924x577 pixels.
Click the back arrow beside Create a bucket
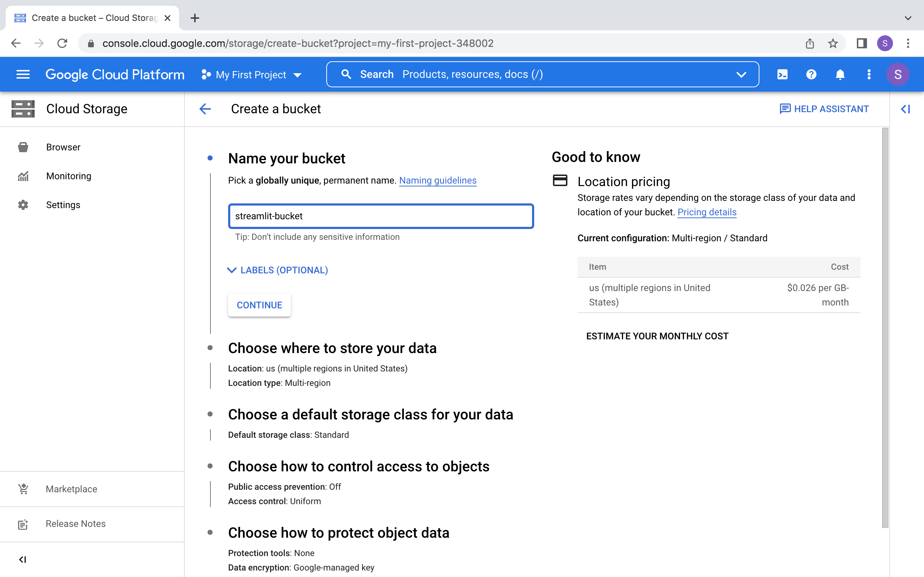[x=205, y=109]
